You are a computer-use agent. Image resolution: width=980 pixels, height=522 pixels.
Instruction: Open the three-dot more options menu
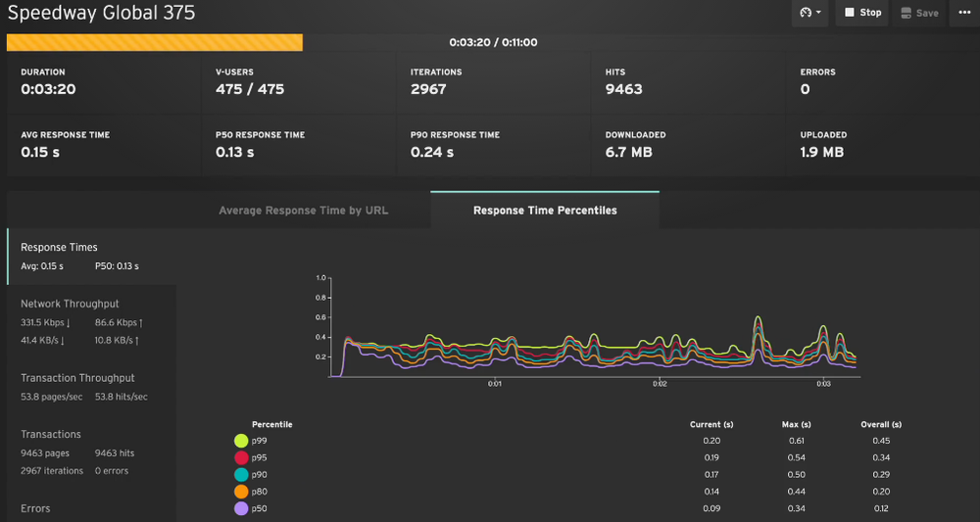964,13
